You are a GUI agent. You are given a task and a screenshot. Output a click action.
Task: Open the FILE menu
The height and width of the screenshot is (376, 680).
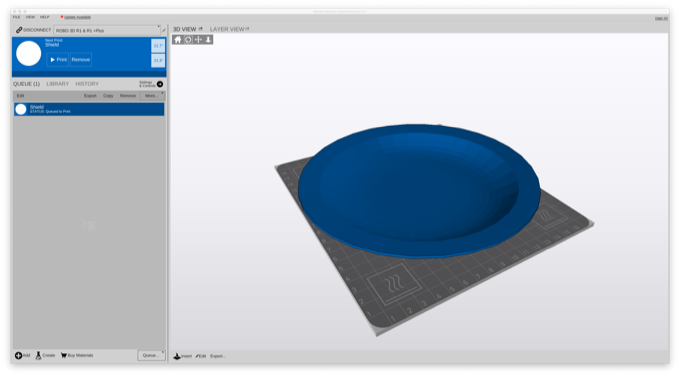pos(16,17)
